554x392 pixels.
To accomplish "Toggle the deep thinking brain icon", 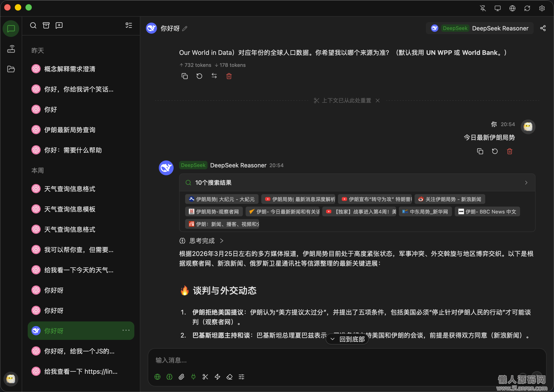I will 169,377.
